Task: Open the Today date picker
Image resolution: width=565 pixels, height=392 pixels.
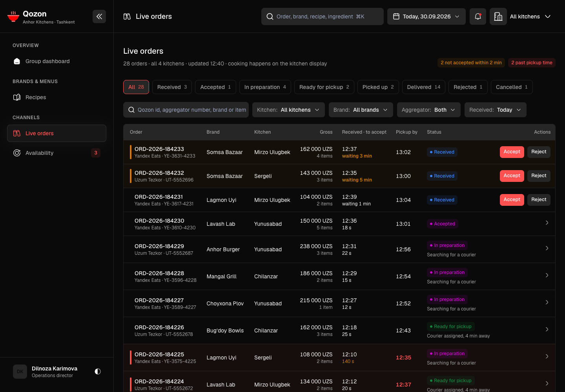Action: point(426,16)
